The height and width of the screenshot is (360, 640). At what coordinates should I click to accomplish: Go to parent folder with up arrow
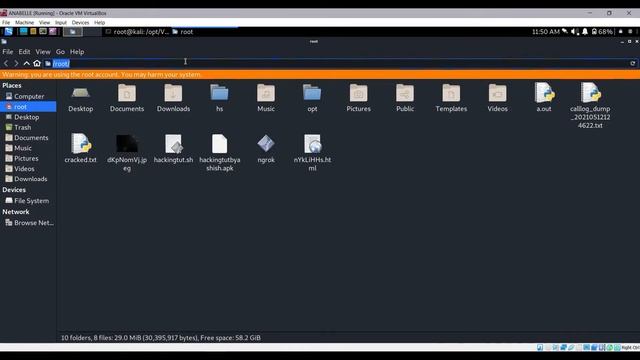click(x=27, y=63)
